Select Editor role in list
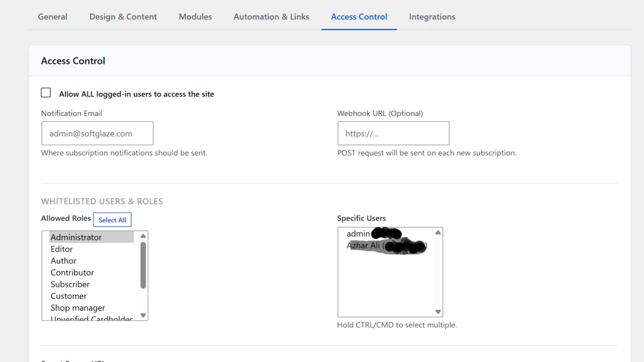This screenshot has height=362, width=644. click(91, 249)
